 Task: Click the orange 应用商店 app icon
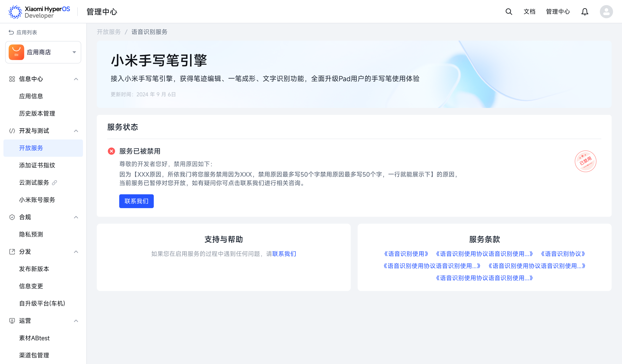pos(16,52)
